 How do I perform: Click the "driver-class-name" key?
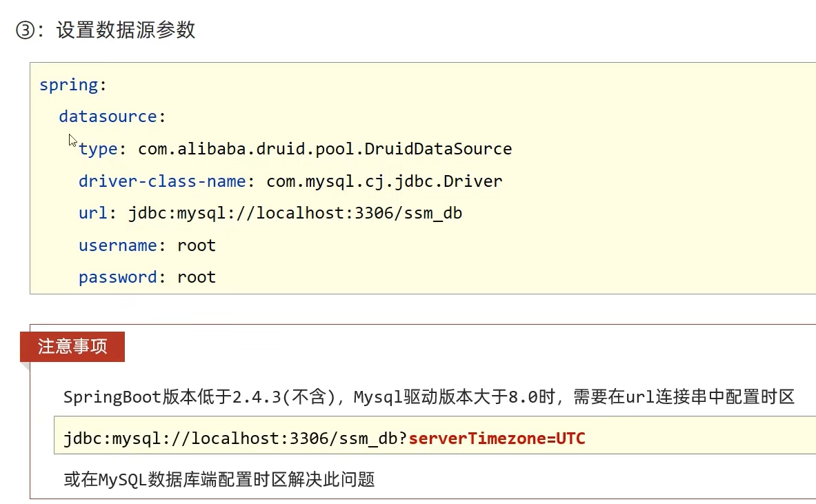point(162,181)
